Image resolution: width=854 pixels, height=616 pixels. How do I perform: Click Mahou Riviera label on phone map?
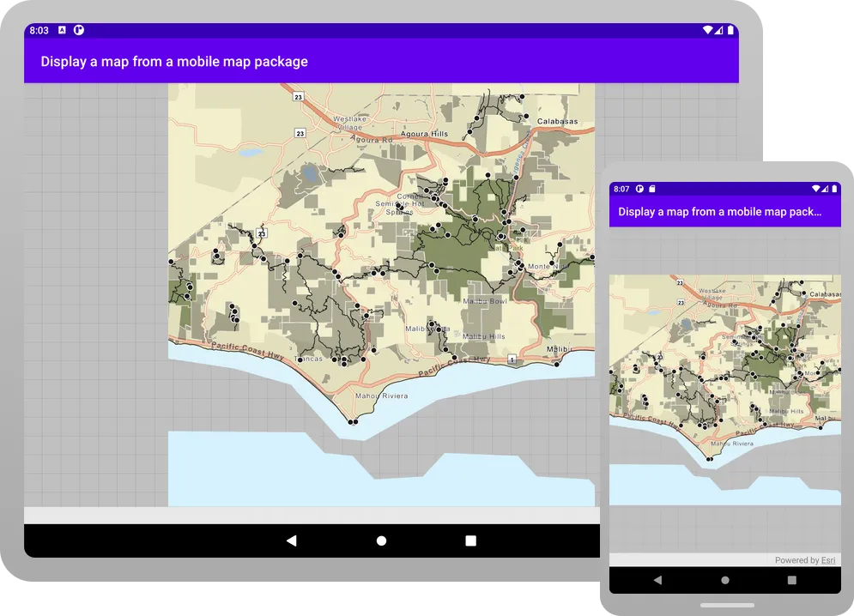coord(732,444)
